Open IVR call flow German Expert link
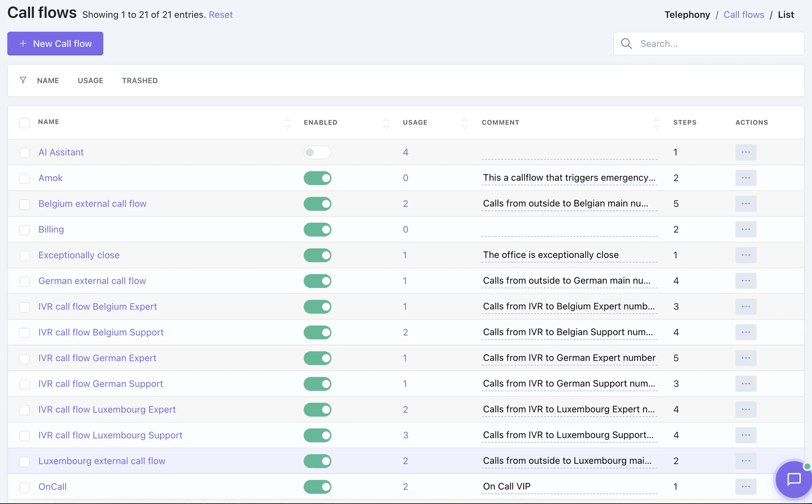The width and height of the screenshot is (812, 504). pyautogui.click(x=97, y=358)
